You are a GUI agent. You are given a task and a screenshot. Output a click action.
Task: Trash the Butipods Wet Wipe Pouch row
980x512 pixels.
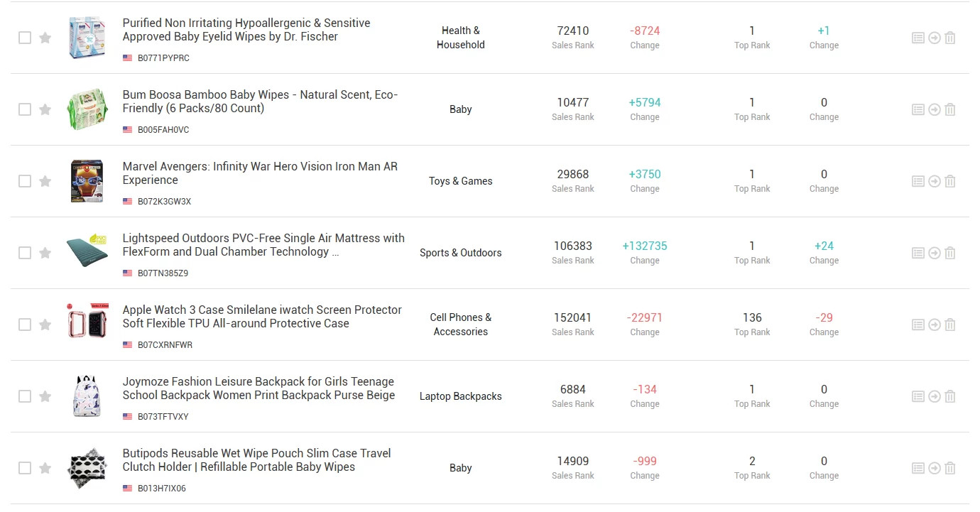coord(950,468)
